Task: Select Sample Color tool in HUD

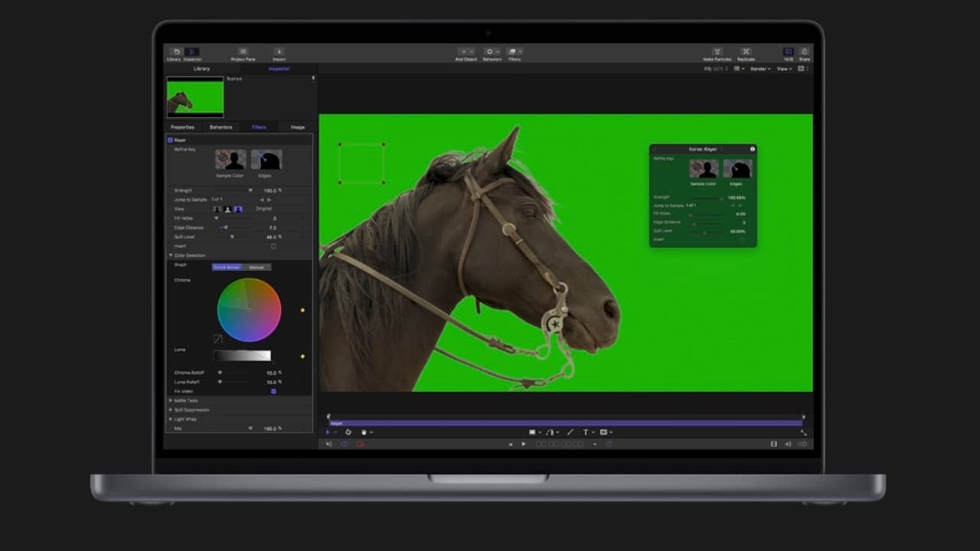Action: click(704, 168)
